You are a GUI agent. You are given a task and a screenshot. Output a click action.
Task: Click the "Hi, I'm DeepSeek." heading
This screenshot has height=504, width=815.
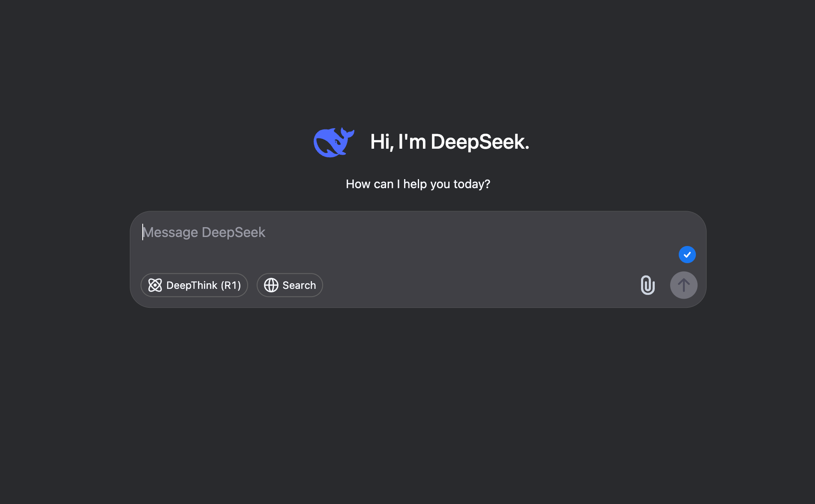tap(449, 142)
